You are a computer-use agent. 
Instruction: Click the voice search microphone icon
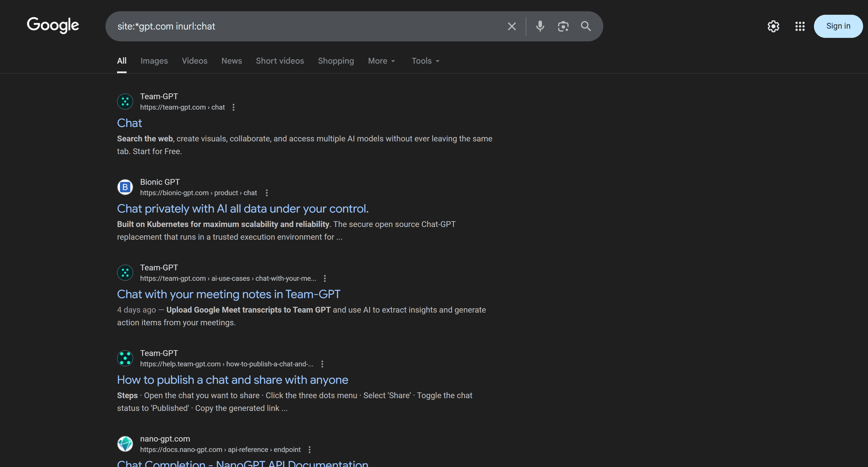tap(540, 26)
